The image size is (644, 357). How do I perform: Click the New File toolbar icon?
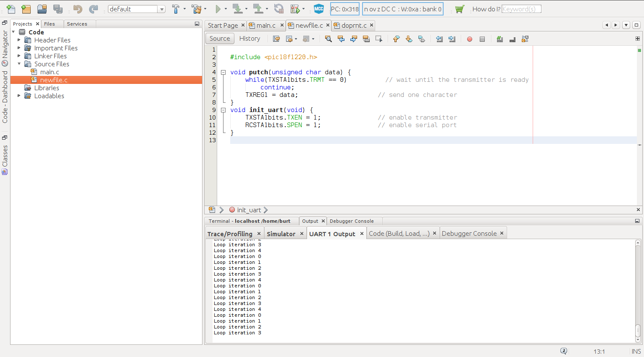(x=11, y=9)
